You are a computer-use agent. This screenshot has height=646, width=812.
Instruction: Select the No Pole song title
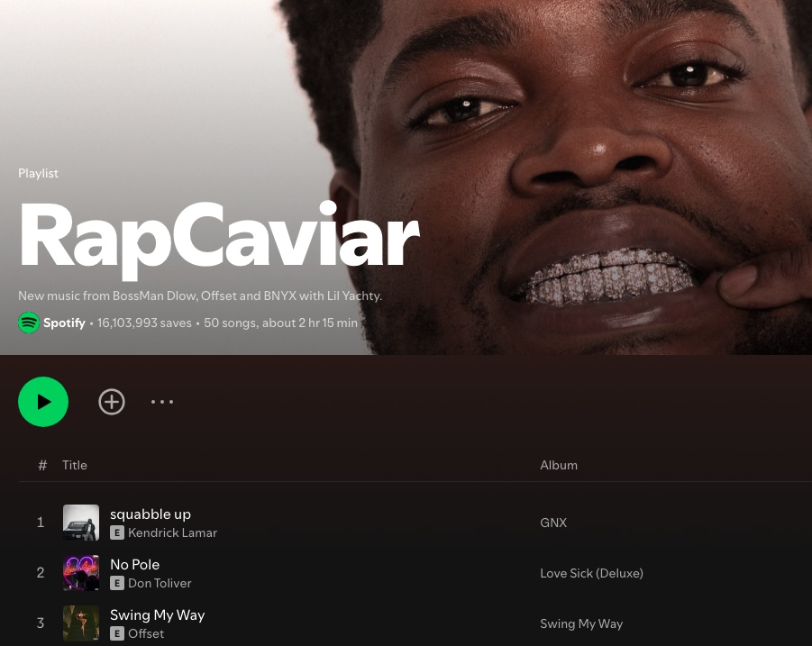point(134,564)
